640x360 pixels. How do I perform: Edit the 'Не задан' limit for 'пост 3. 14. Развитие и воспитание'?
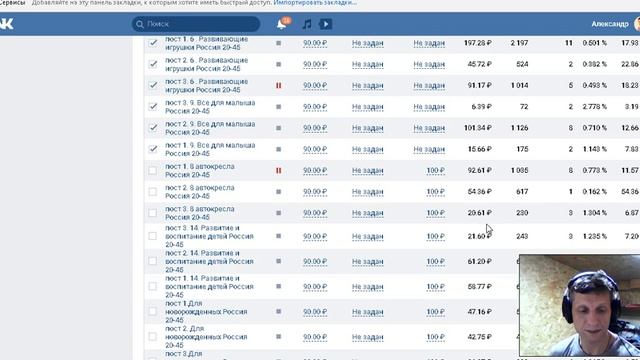(367, 236)
